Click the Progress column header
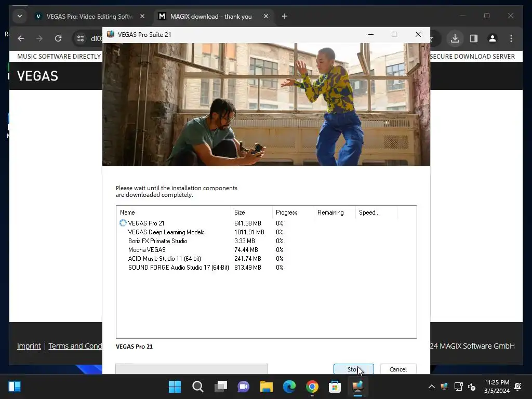The width and height of the screenshot is (532, 399). 293,212
